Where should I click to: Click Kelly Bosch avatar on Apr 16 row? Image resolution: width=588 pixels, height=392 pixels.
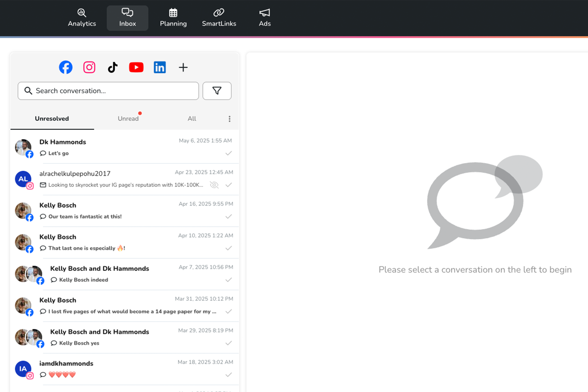(23, 211)
